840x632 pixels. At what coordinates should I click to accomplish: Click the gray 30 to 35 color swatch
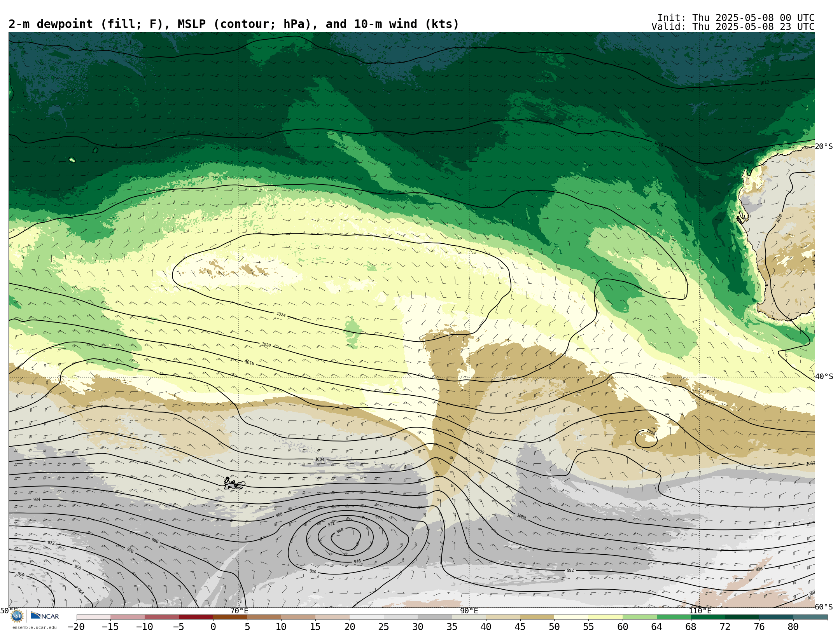pos(435,617)
